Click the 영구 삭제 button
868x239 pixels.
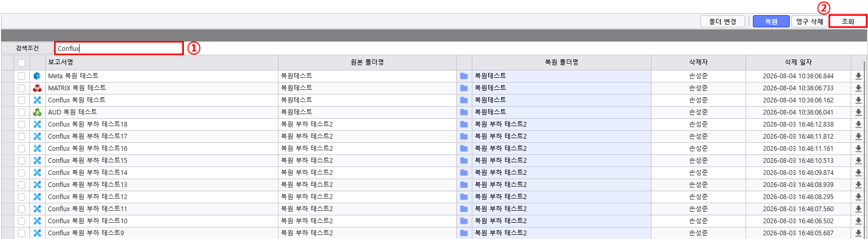coord(810,22)
